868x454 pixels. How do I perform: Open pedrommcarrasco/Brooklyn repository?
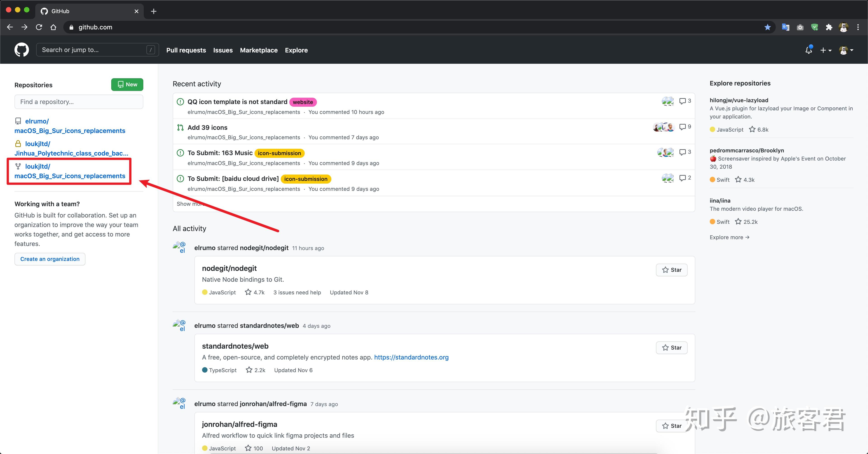click(747, 150)
